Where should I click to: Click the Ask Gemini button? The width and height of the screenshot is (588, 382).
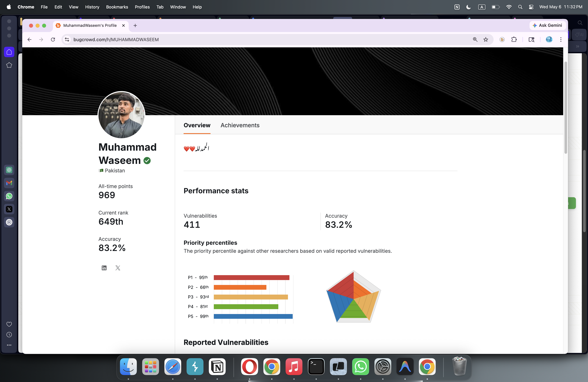(547, 25)
